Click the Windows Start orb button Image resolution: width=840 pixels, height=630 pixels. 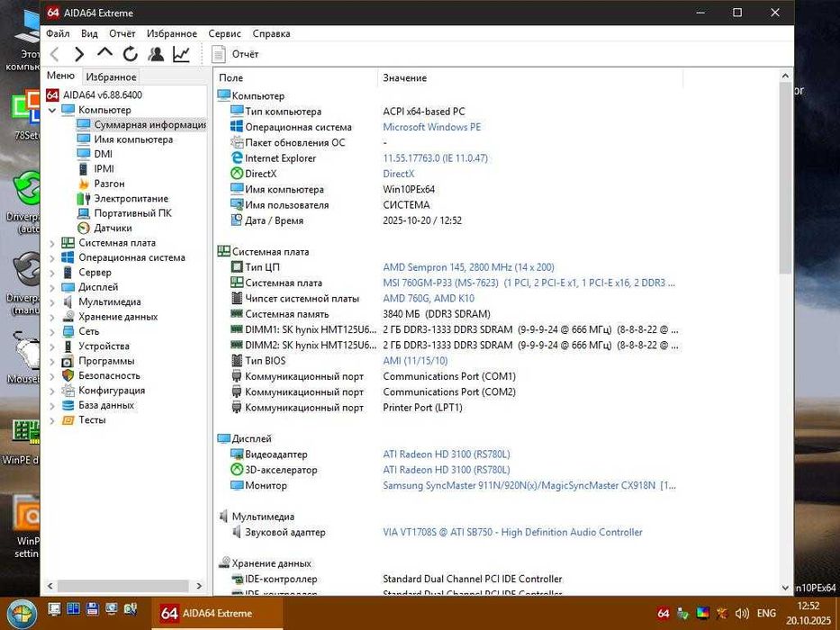point(22,614)
